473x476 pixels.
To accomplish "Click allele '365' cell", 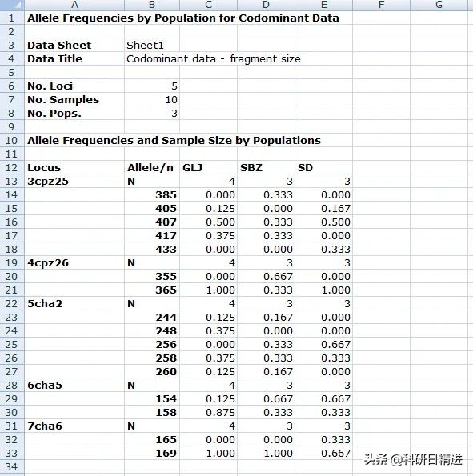I will [152, 290].
